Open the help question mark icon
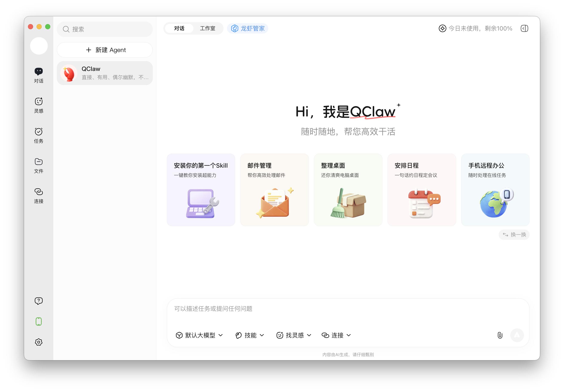The width and height of the screenshot is (564, 392). click(x=38, y=301)
